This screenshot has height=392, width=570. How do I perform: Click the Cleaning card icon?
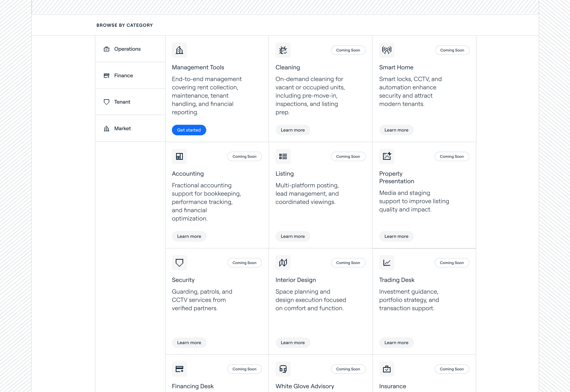(x=283, y=50)
